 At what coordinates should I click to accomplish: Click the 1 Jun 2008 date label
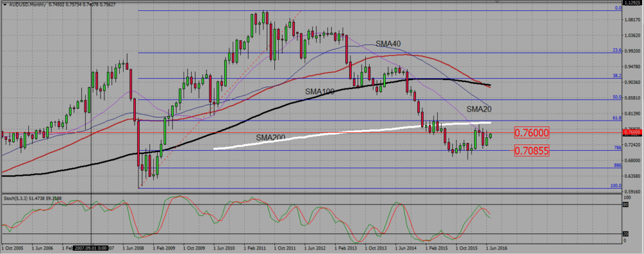point(133,249)
